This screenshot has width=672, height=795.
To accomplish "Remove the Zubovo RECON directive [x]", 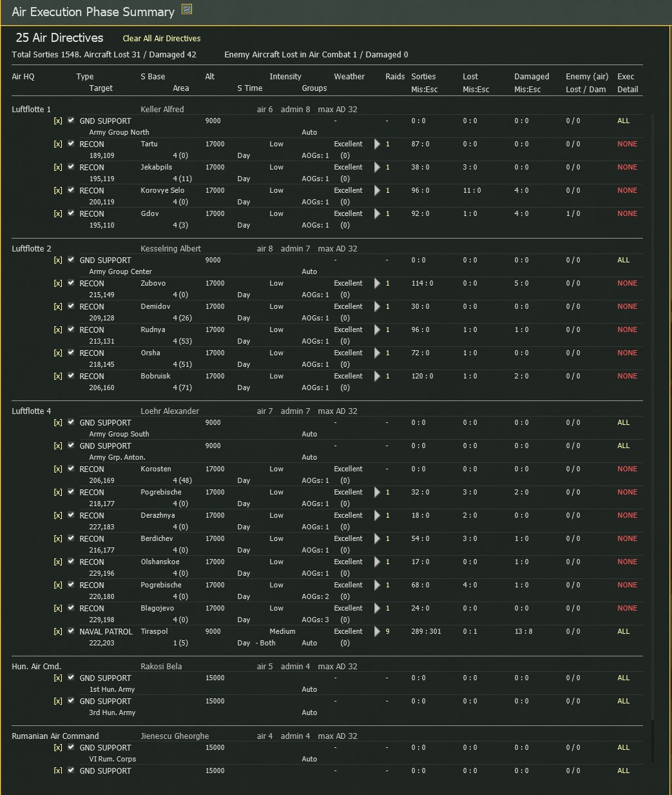I will point(58,284).
